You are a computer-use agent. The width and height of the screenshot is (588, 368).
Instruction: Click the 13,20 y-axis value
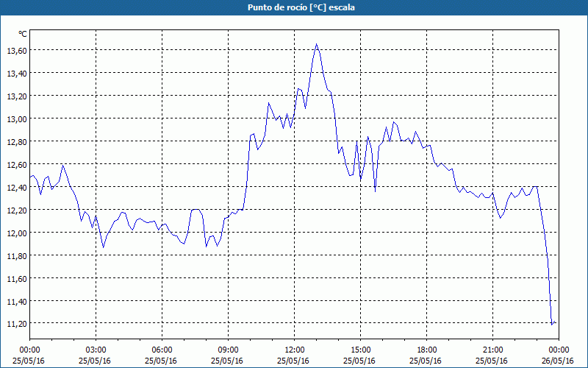tap(16, 96)
